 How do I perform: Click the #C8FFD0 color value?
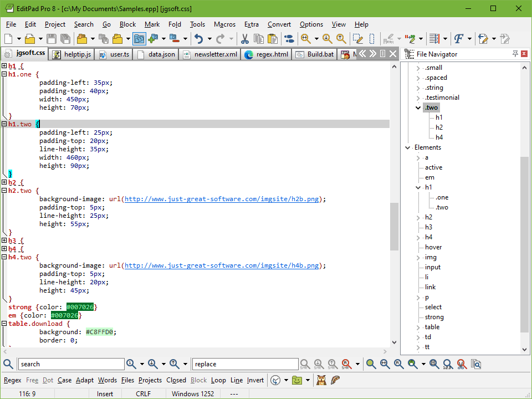(100, 332)
